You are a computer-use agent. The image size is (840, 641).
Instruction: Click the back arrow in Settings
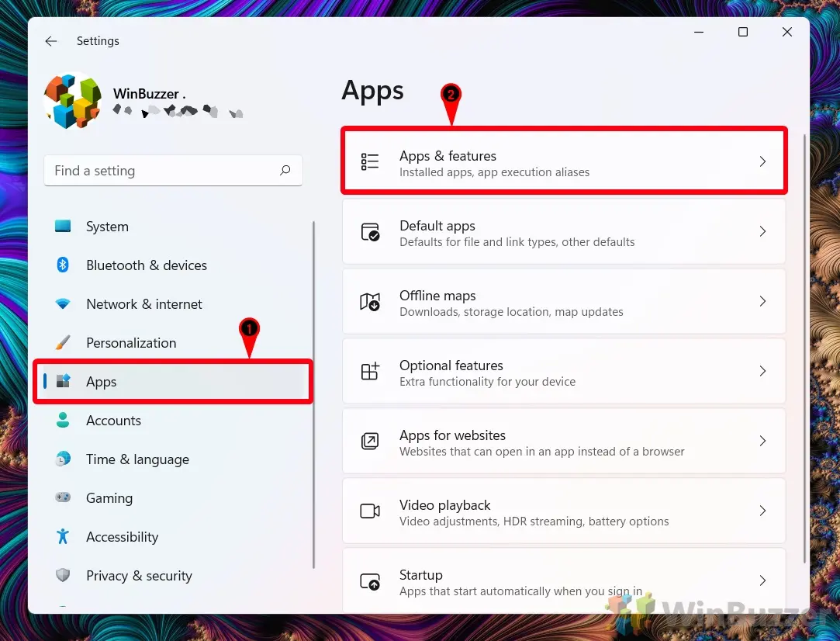click(x=51, y=41)
